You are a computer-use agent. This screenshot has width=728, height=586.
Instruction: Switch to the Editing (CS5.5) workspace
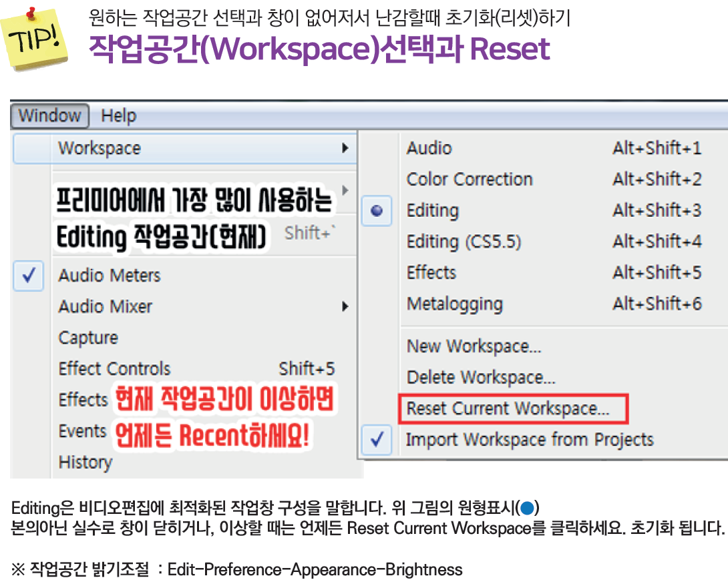click(x=464, y=242)
